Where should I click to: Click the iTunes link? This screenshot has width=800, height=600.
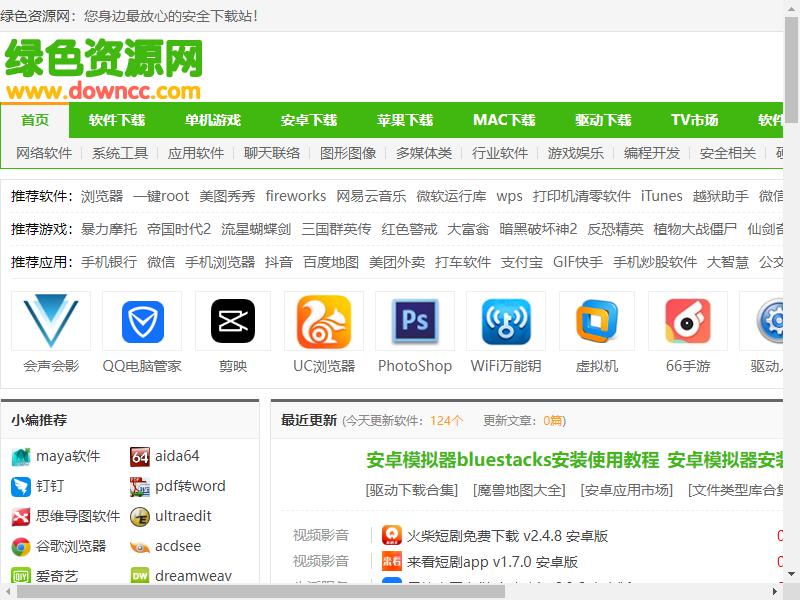pyautogui.click(x=662, y=196)
